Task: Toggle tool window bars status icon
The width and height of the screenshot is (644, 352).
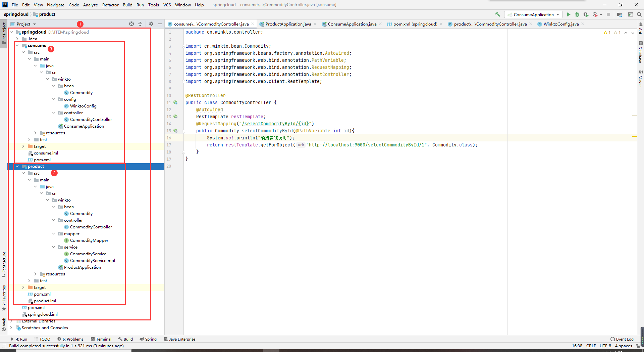Action: [4, 346]
